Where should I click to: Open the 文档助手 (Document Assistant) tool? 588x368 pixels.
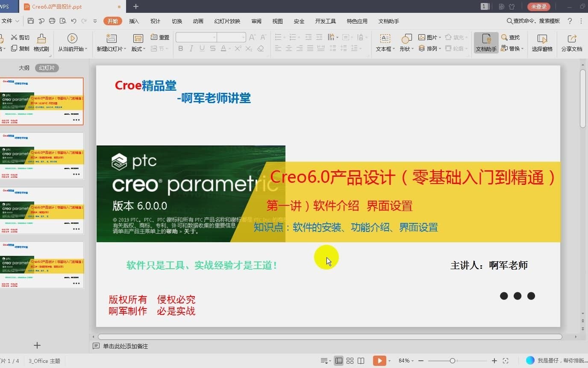coord(486,43)
